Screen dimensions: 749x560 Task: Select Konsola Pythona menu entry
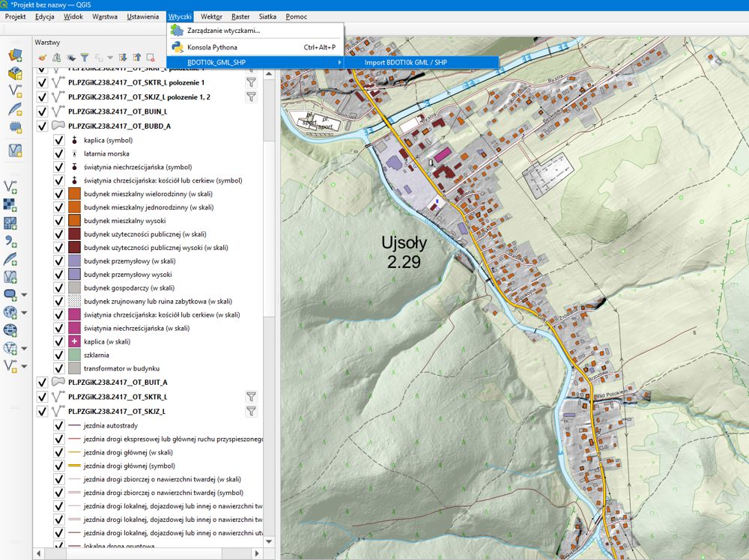point(255,47)
